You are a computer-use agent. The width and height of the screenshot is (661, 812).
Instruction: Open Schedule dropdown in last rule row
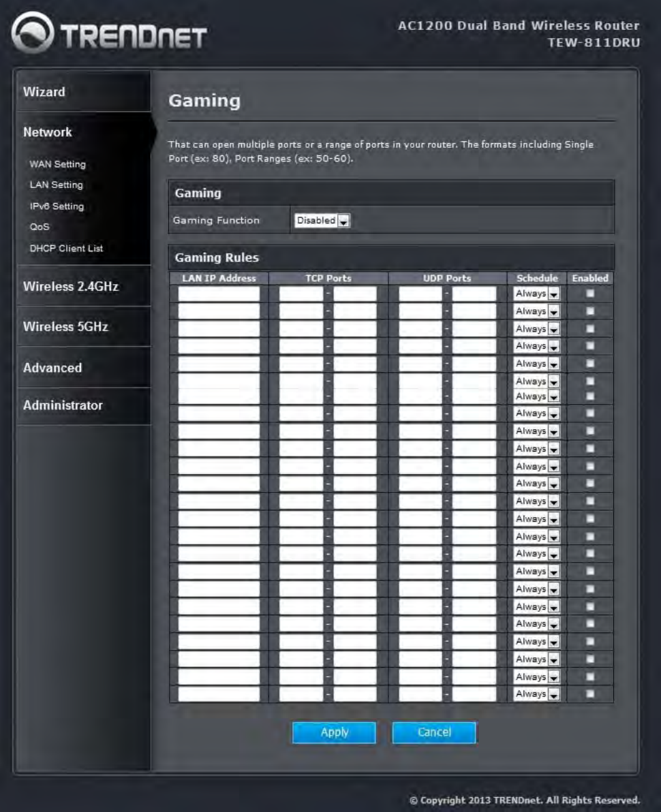[537, 694]
